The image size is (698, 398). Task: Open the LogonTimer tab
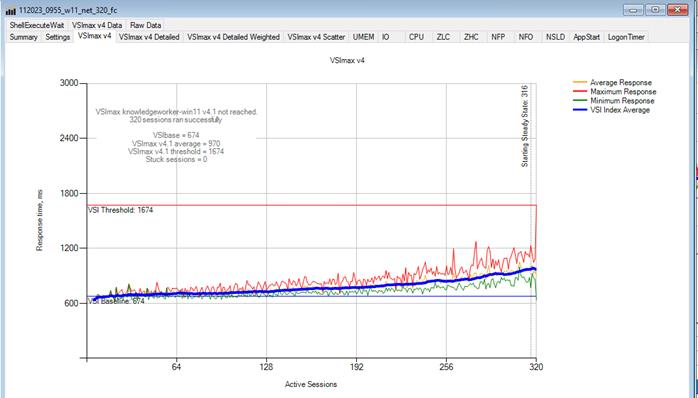tap(626, 37)
